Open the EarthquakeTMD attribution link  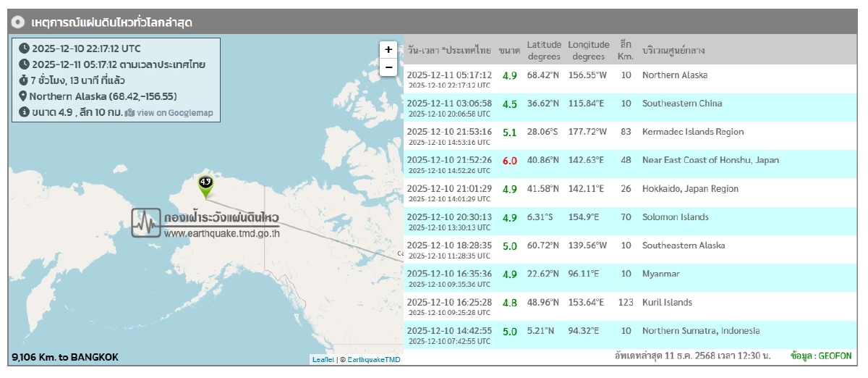tap(373, 359)
